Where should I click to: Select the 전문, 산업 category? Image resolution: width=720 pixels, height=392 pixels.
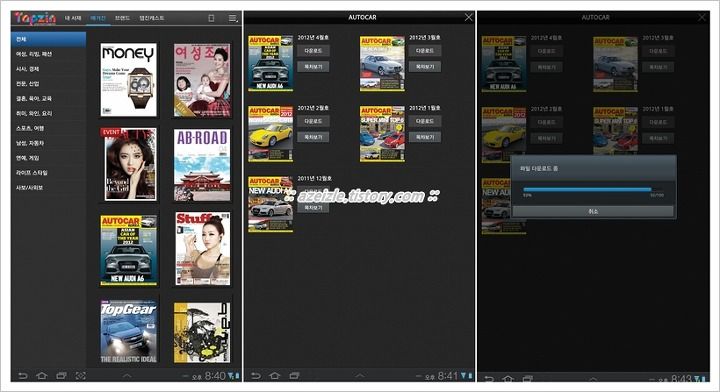pyautogui.click(x=48, y=84)
